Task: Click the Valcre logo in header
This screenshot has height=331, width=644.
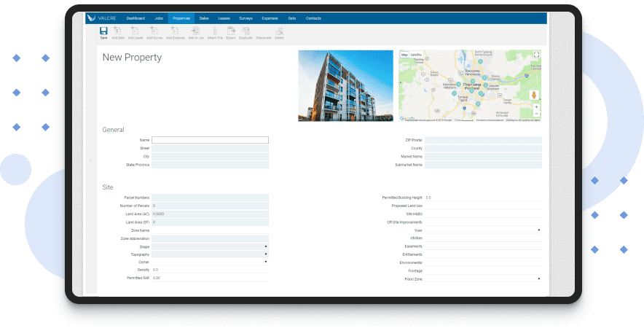Action: coord(102,18)
